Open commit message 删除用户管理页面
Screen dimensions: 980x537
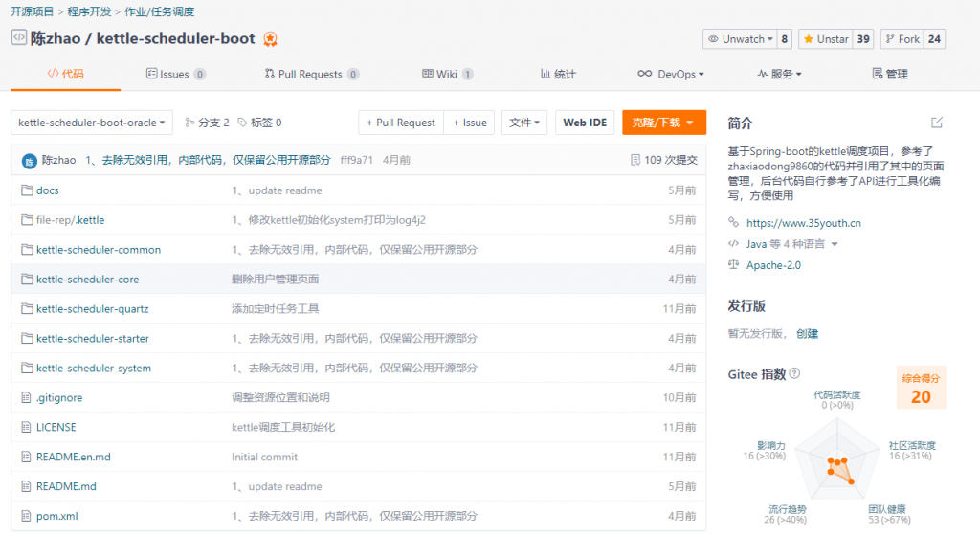(x=275, y=279)
